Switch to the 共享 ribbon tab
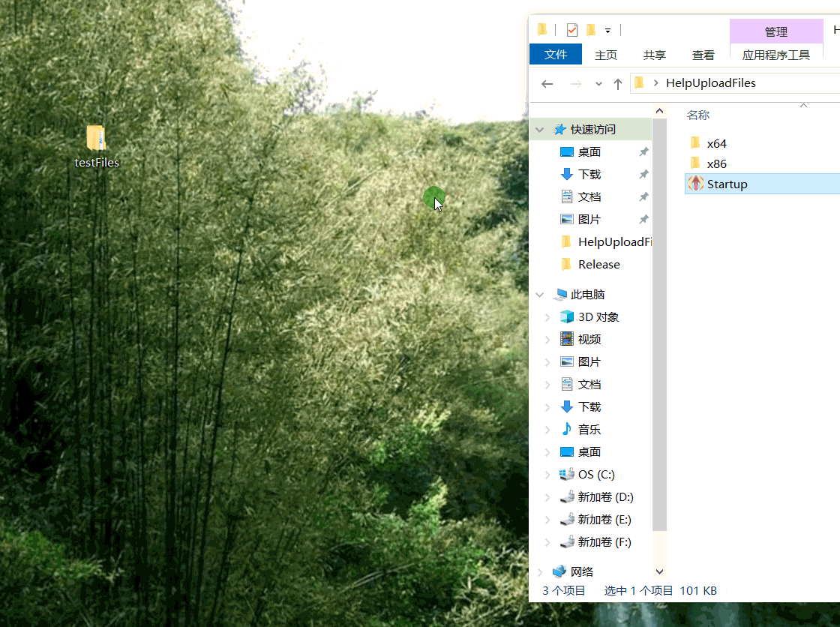 [655, 55]
